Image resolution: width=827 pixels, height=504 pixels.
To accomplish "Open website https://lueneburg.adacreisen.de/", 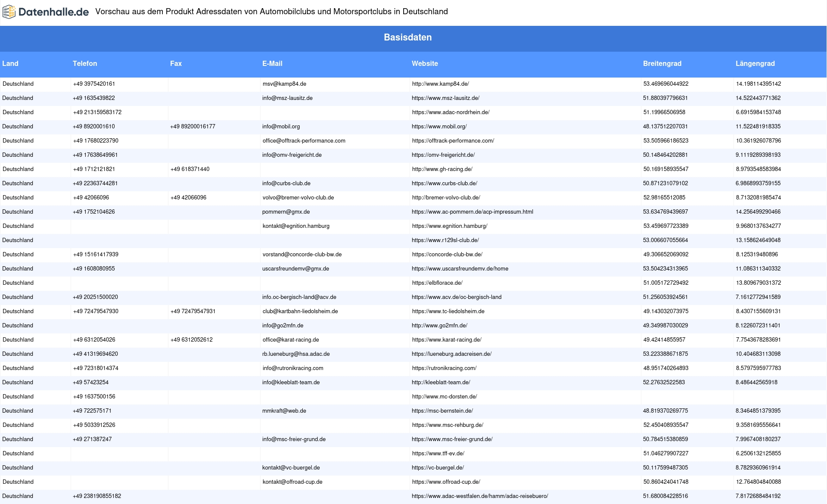I will tap(451, 354).
